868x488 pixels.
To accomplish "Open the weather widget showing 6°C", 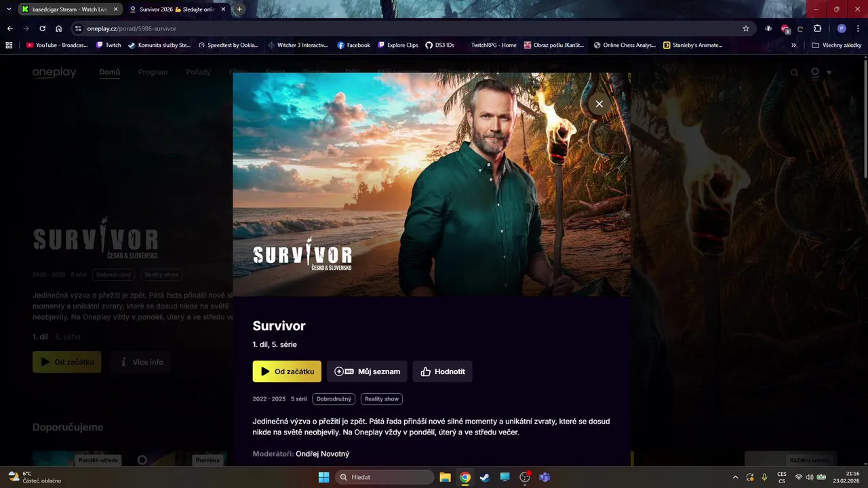I will pos(34,477).
